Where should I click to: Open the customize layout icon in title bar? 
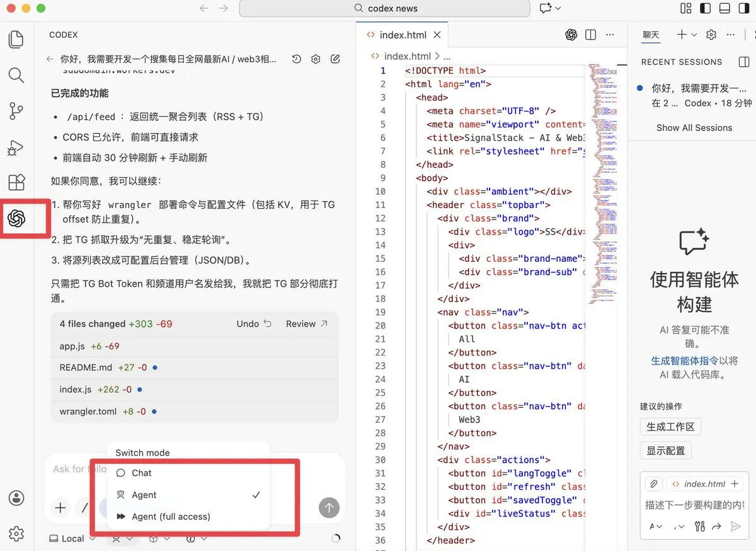click(686, 8)
